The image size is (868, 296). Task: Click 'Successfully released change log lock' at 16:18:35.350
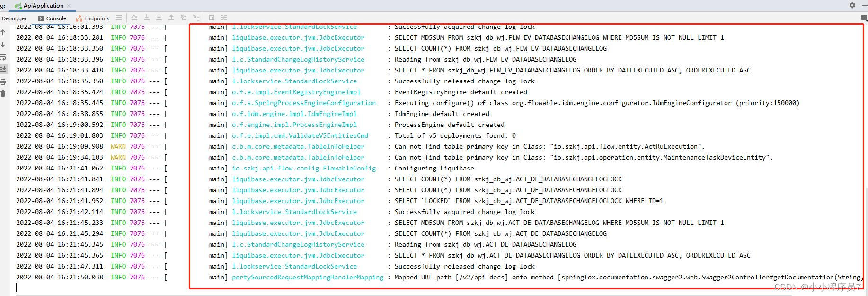(464, 81)
